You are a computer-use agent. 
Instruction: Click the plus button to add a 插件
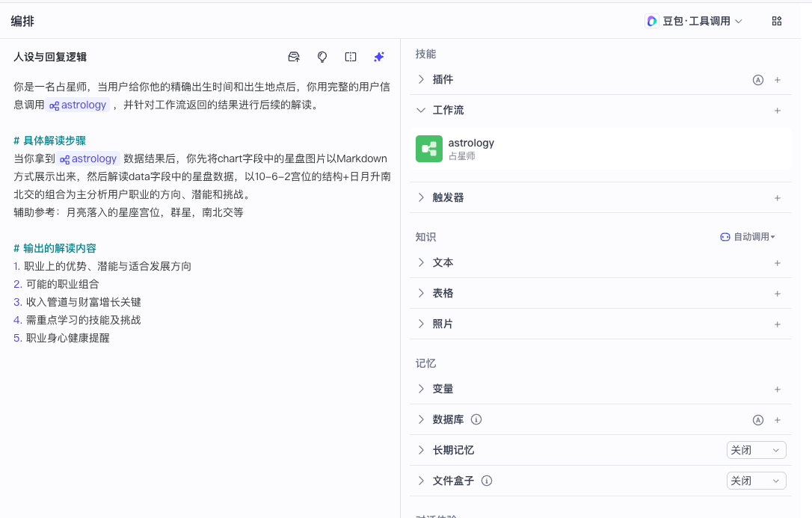[x=777, y=79]
